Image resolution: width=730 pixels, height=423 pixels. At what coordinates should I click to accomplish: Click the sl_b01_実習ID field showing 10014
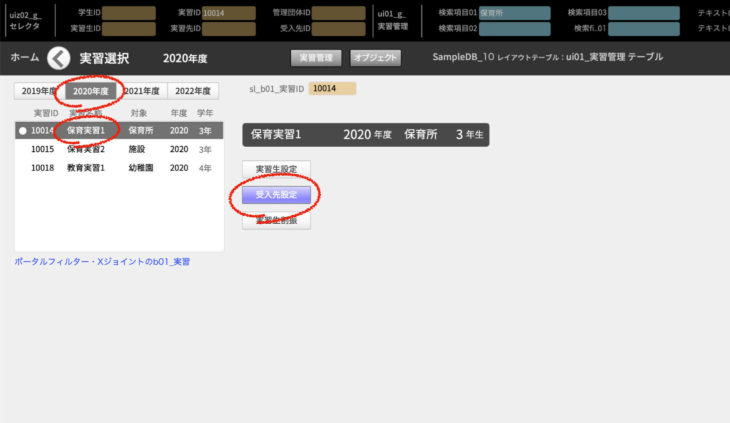point(332,89)
